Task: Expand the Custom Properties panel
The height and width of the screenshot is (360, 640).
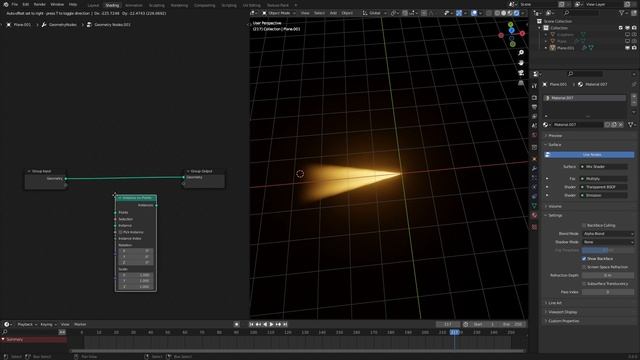Action: 564,321
